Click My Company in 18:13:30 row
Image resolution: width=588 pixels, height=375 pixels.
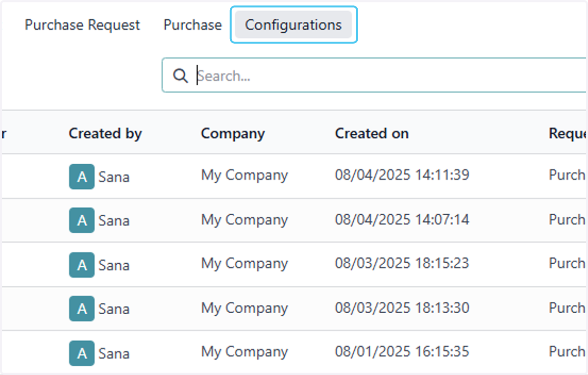pyautogui.click(x=245, y=308)
